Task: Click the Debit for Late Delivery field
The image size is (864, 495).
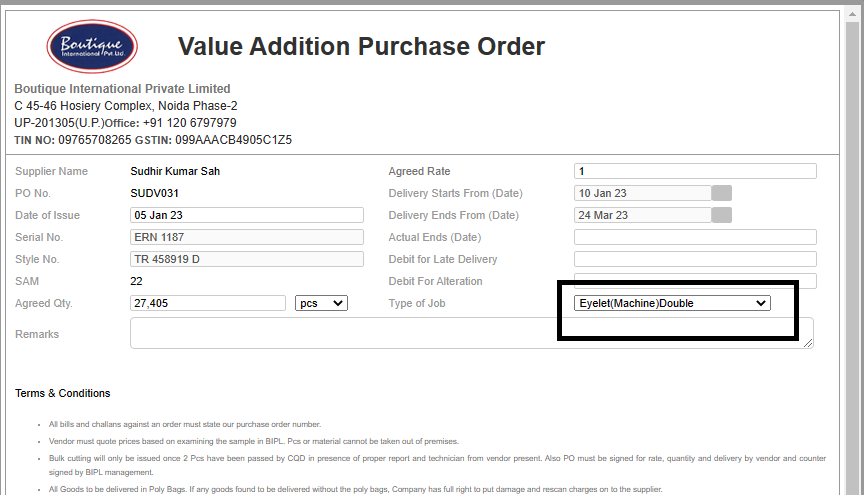Action: click(695, 259)
